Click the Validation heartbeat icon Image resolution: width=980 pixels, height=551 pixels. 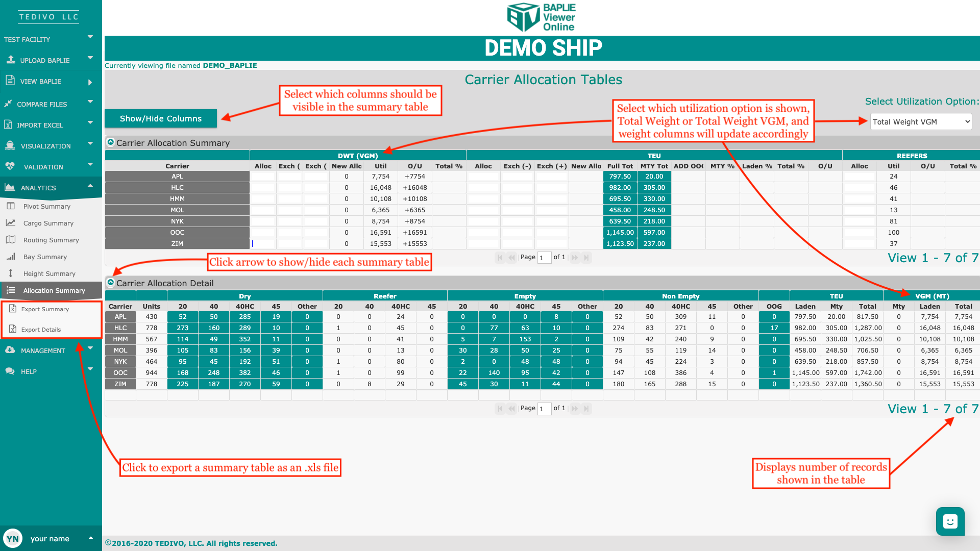pos(10,166)
